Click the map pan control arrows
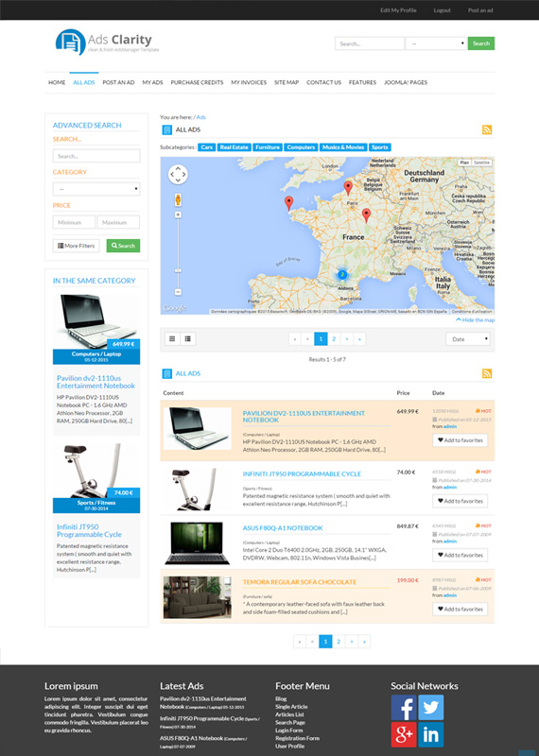The width and height of the screenshot is (539, 756). (x=178, y=175)
